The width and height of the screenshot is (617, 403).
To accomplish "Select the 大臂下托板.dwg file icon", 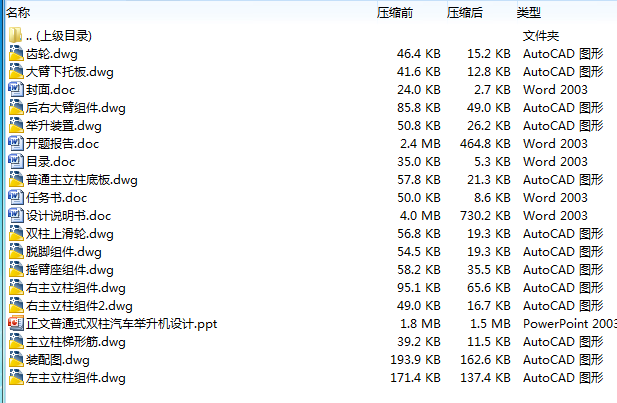I will tap(16, 72).
